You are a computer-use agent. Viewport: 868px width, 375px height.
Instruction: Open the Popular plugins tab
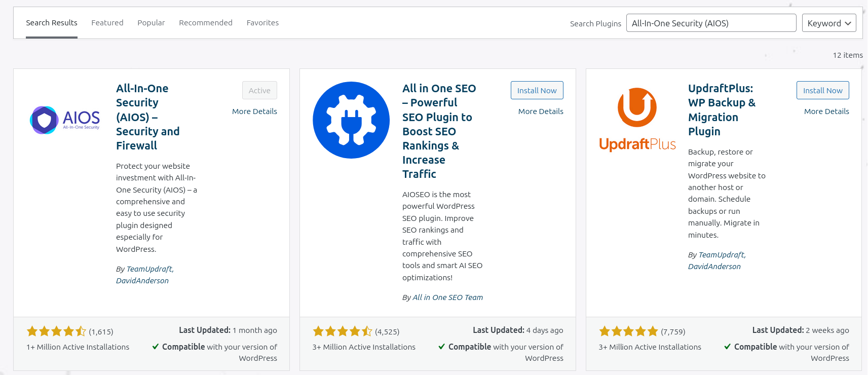coord(151,23)
